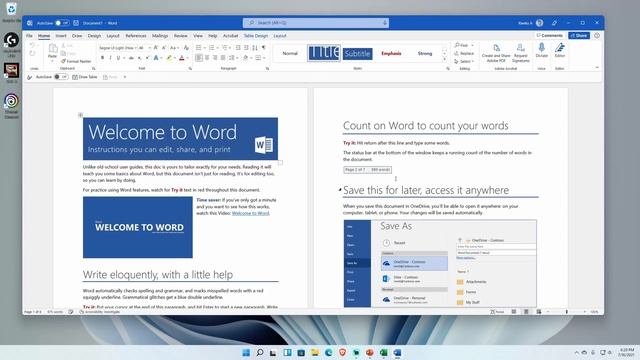640x360 pixels.
Task: Click Format Painter in Clipboard group
Action: pos(76,61)
